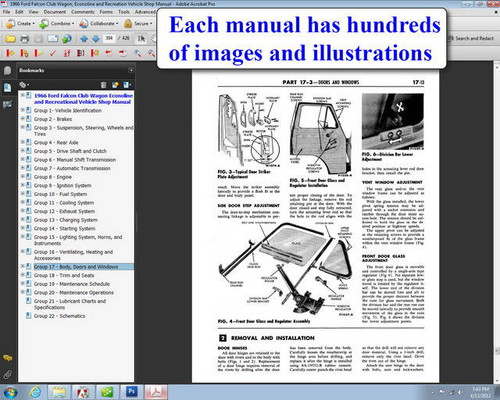Screen dimensions: 500x400
Task: Open the Edit menu
Action: tap(19, 12)
